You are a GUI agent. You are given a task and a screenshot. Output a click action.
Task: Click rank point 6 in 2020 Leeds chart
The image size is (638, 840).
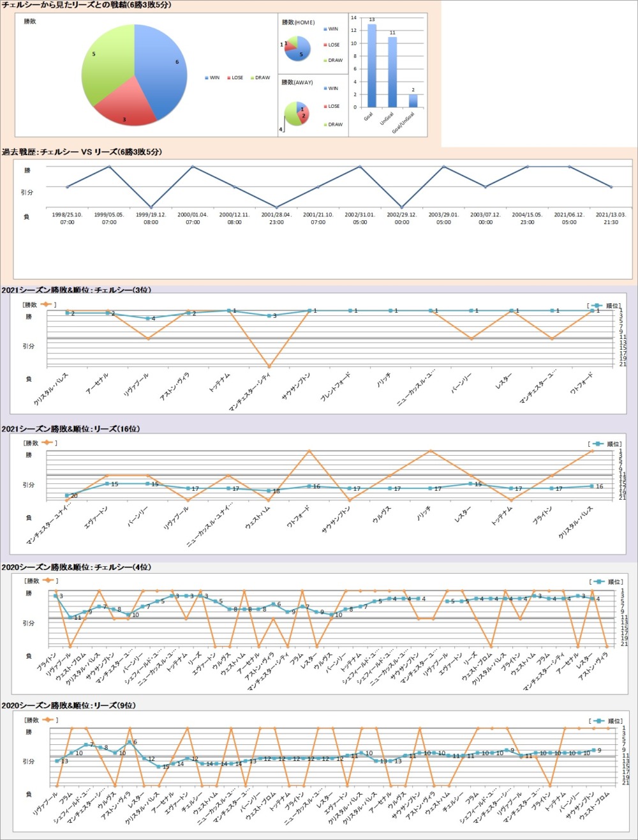pos(130,742)
